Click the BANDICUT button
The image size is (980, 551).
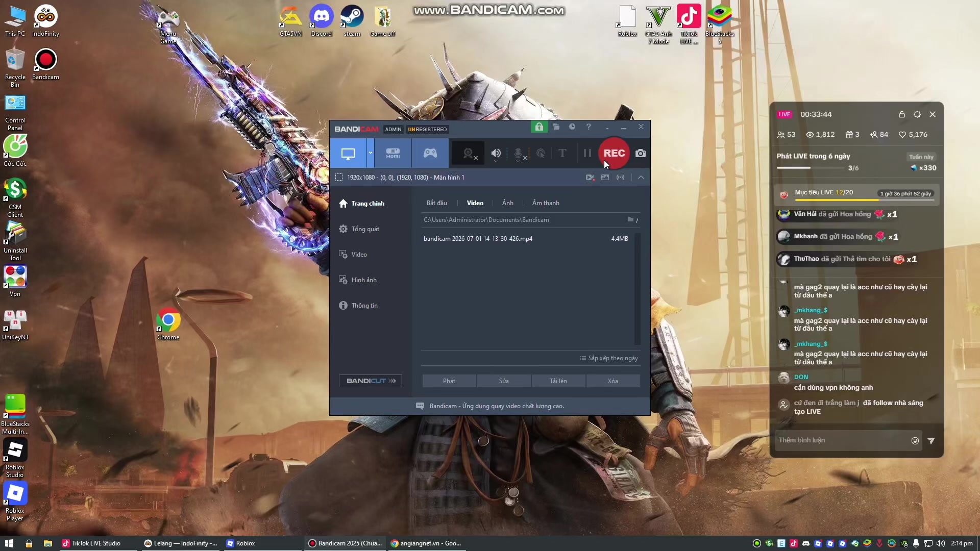point(371,381)
